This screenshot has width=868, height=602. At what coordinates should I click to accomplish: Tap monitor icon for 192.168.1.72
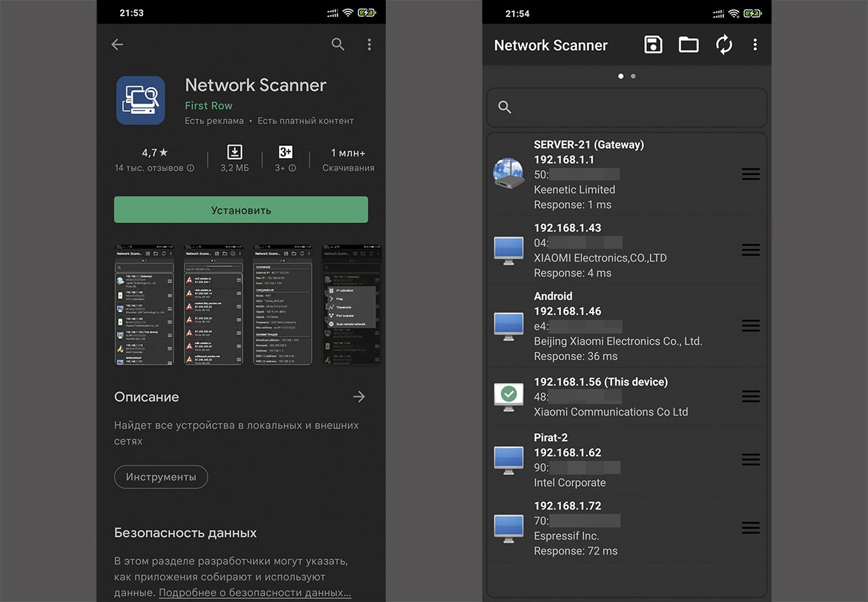coord(509,528)
